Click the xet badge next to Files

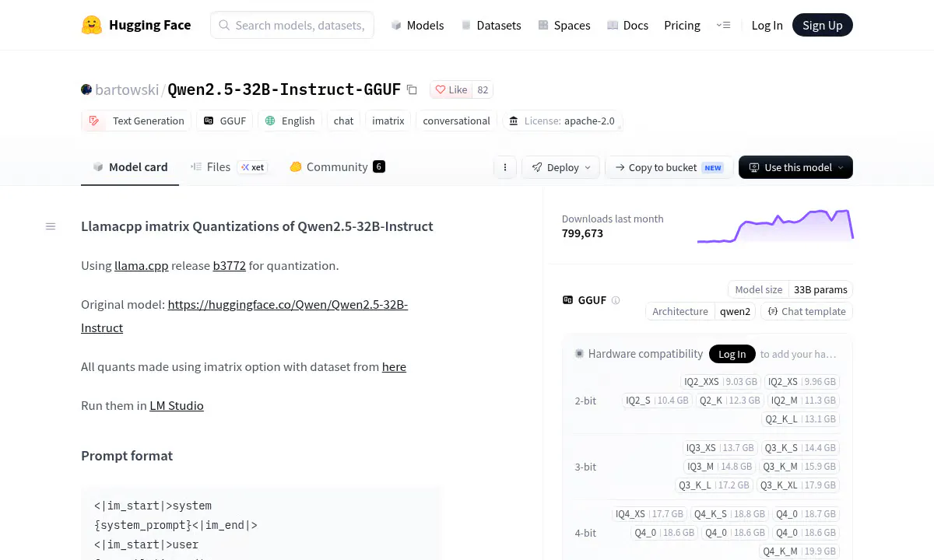click(253, 167)
